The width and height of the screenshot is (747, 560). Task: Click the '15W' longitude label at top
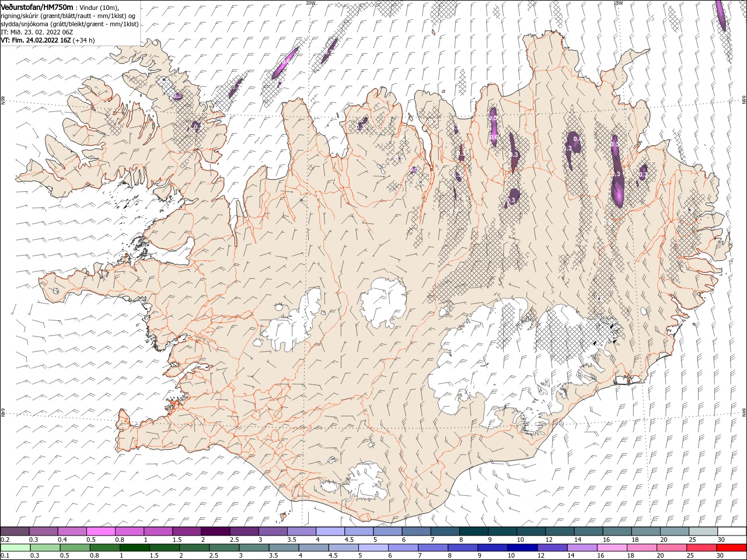click(618, 2)
